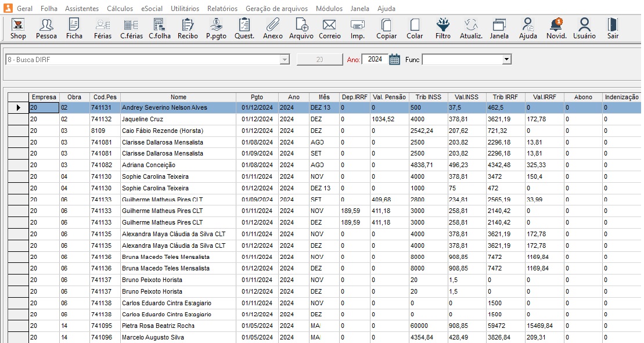The height and width of the screenshot is (343, 644).
Task: Expand the Busca DIRF combo box
Action: 285,60
